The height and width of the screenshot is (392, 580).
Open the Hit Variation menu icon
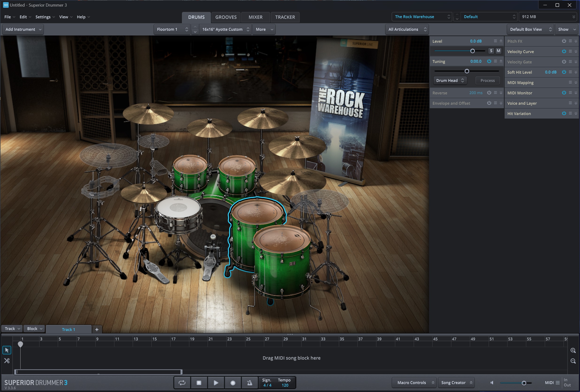(570, 113)
